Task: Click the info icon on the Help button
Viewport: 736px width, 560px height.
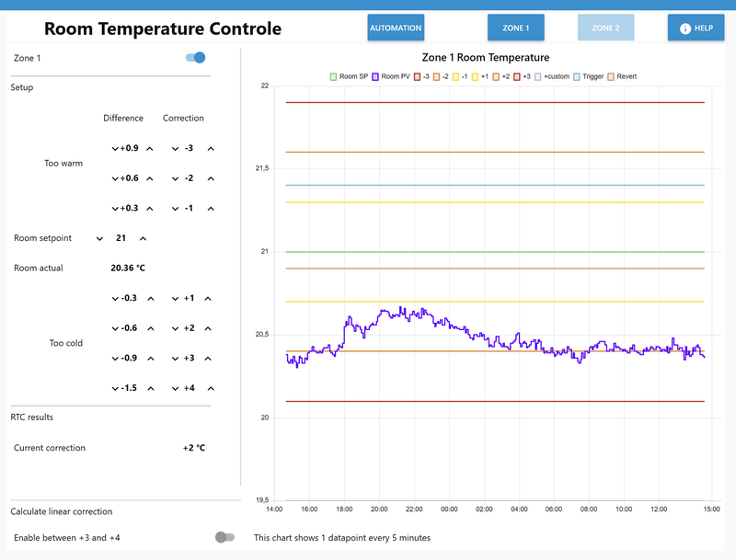Action: pyautogui.click(x=684, y=29)
